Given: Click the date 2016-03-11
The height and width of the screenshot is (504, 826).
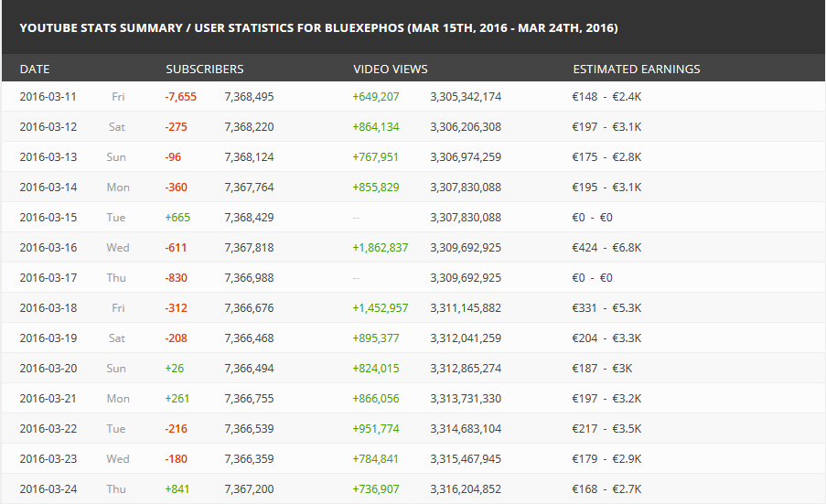Looking at the screenshot, I should [x=48, y=97].
